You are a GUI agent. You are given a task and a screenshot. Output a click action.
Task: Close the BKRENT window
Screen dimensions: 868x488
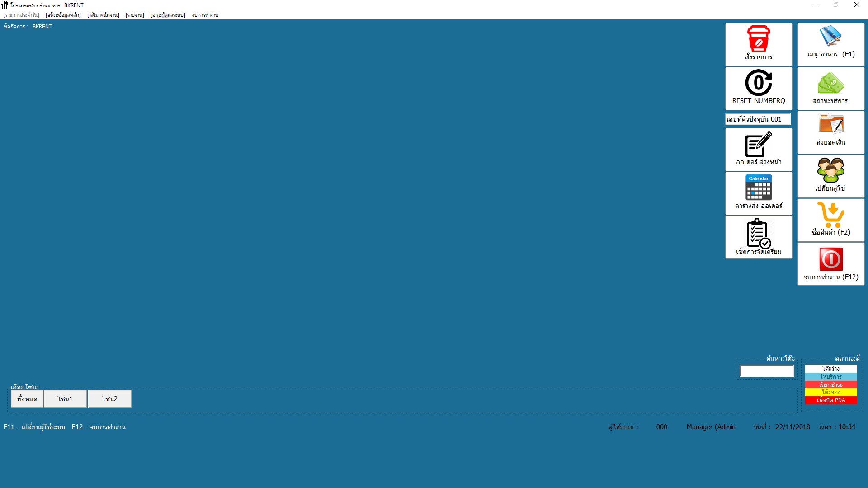point(856,5)
